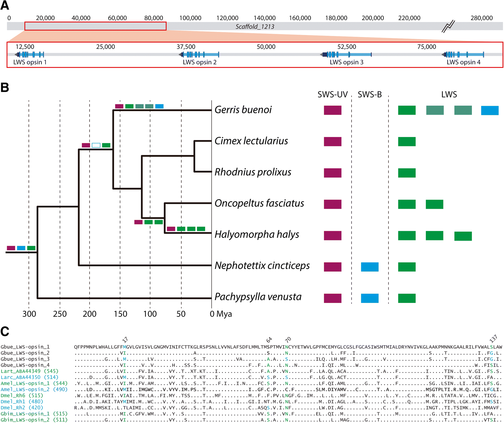This screenshot has height=423, width=504.
Task: Click green LWS box for Pachypsylla venusta
Action: 407,298
